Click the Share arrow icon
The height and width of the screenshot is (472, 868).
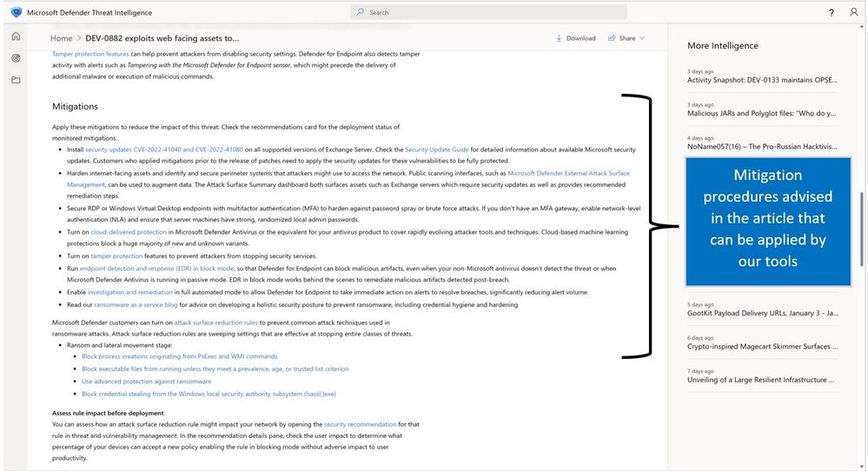point(612,38)
